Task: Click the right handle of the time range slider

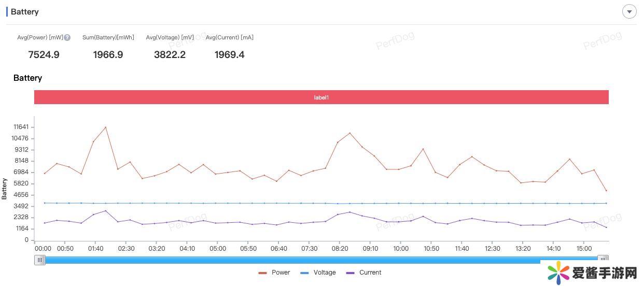Action: pos(603,259)
